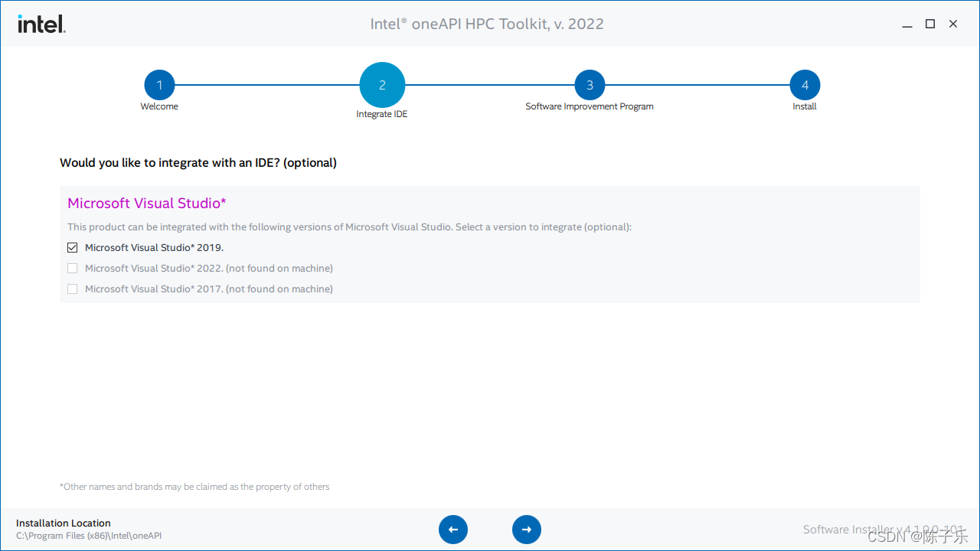Click "Microsoft Visual Studio* 2019." label
The height and width of the screenshot is (551, 980).
tap(154, 247)
